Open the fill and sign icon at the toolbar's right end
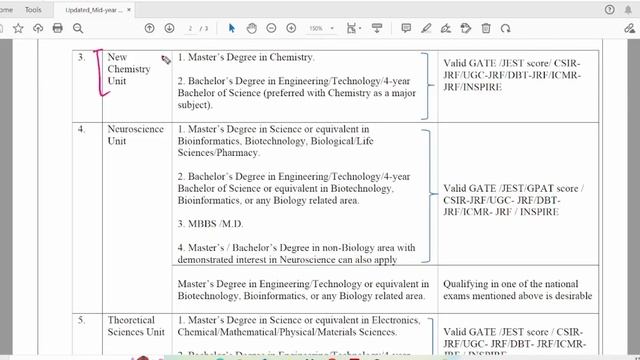The image size is (640, 360). (629, 28)
